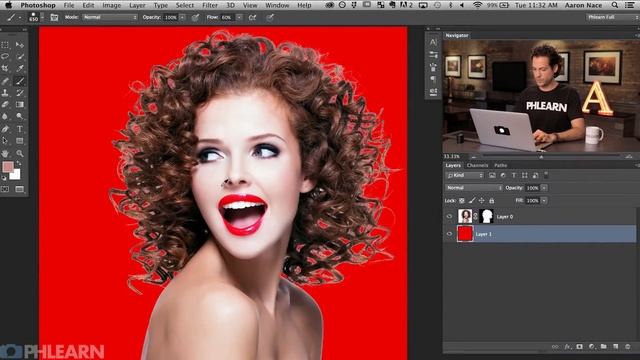
Task: Open the brush Opacity slider arrow
Action: [x=182, y=18]
